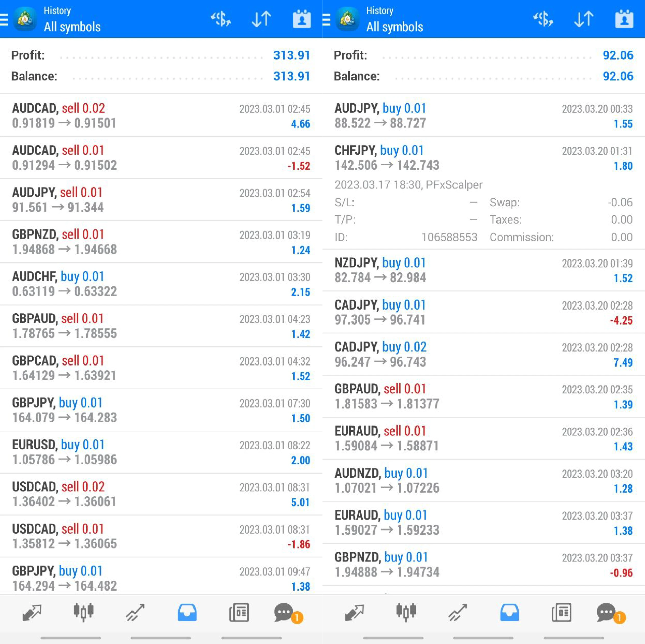This screenshot has height=644, width=645.
Task: Tap 'All symbols' title in right screen
Action: tap(395, 27)
